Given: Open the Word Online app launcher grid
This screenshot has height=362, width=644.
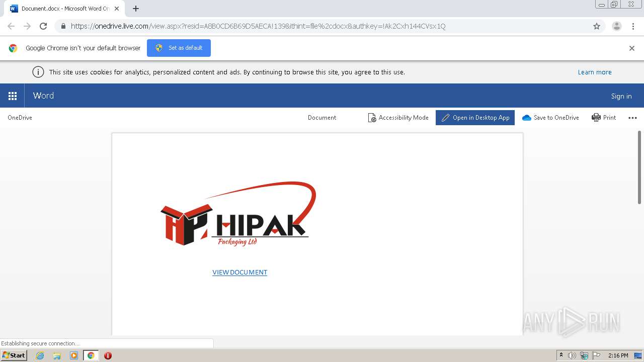Looking at the screenshot, I should [13, 96].
